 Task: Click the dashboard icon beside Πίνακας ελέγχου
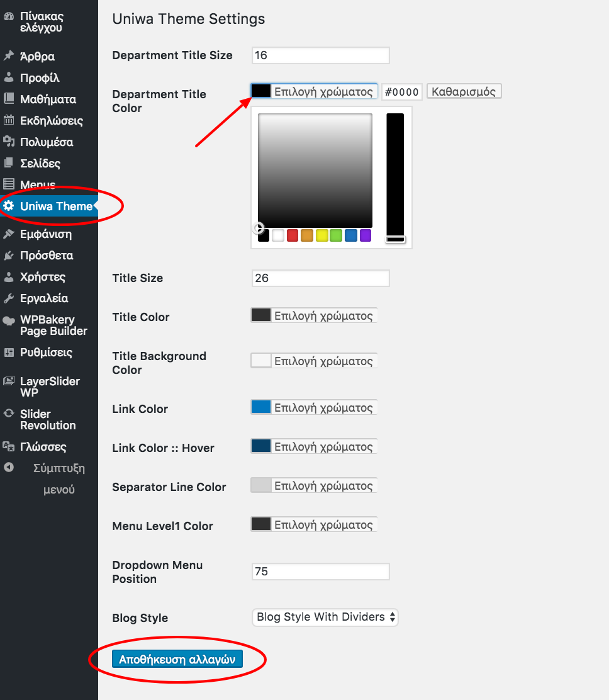click(9, 17)
